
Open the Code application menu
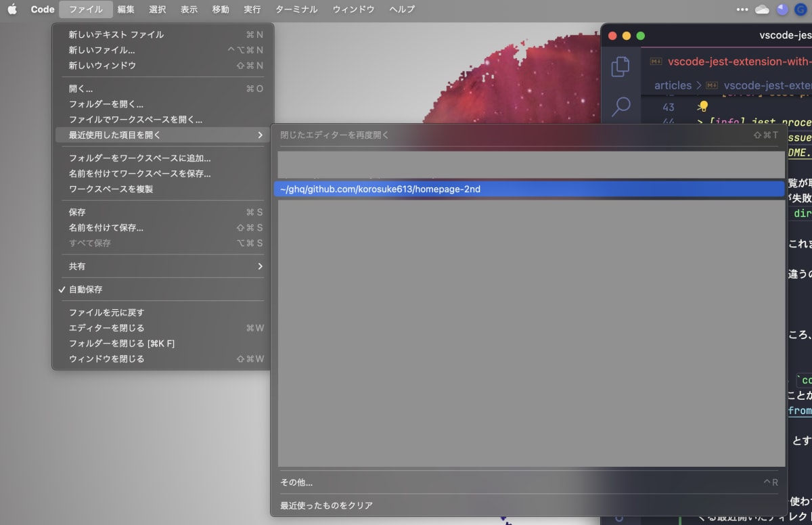click(x=43, y=9)
